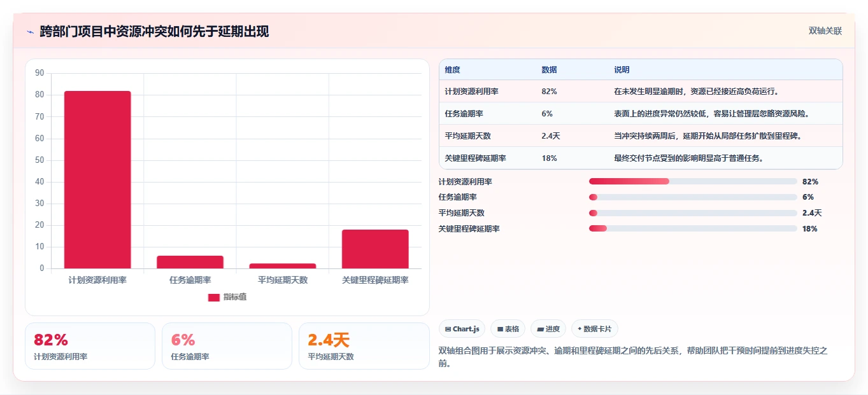The width and height of the screenshot is (868, 395).
Task: Select the 平均延期天数 bar in the chart
Action: click(x=283, y=266)
